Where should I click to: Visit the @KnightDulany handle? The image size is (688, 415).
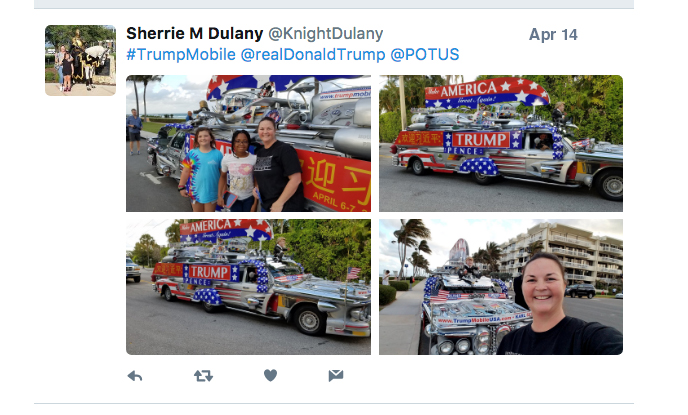(x=325, y=34)
